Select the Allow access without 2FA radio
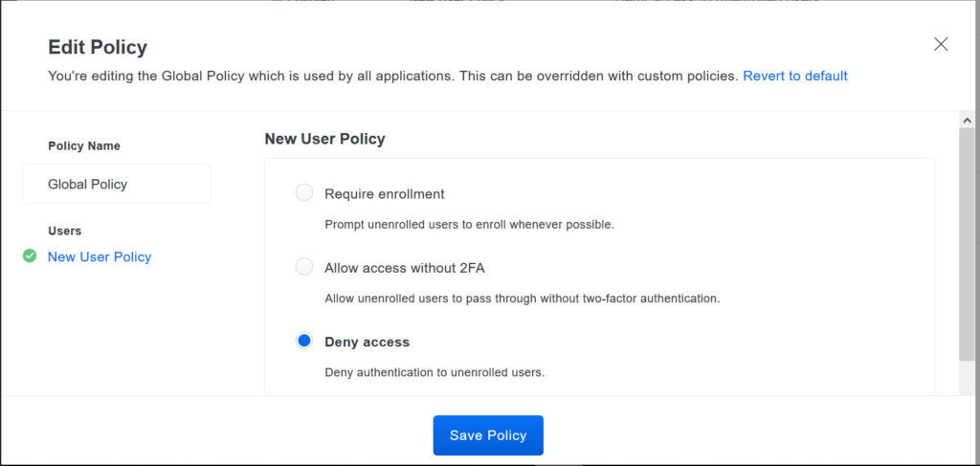 pos(303,267)
